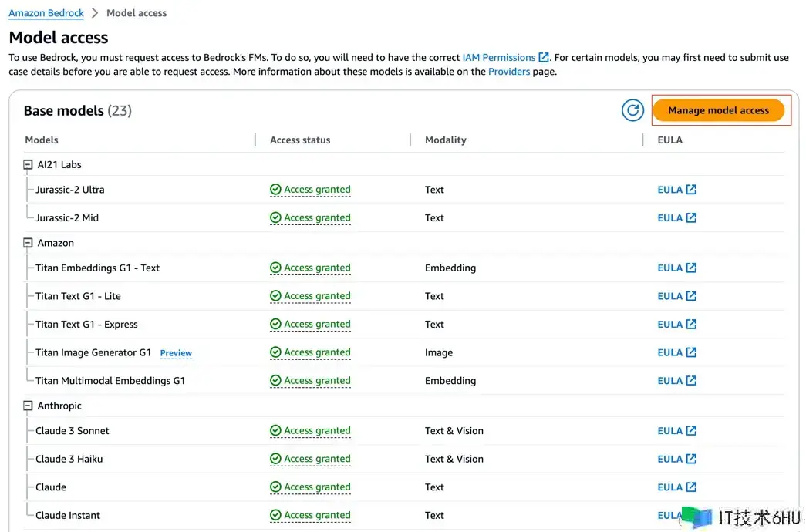
Task: Click the green checkmark icon for Claude 3 Sonnet
Action: 275,431
